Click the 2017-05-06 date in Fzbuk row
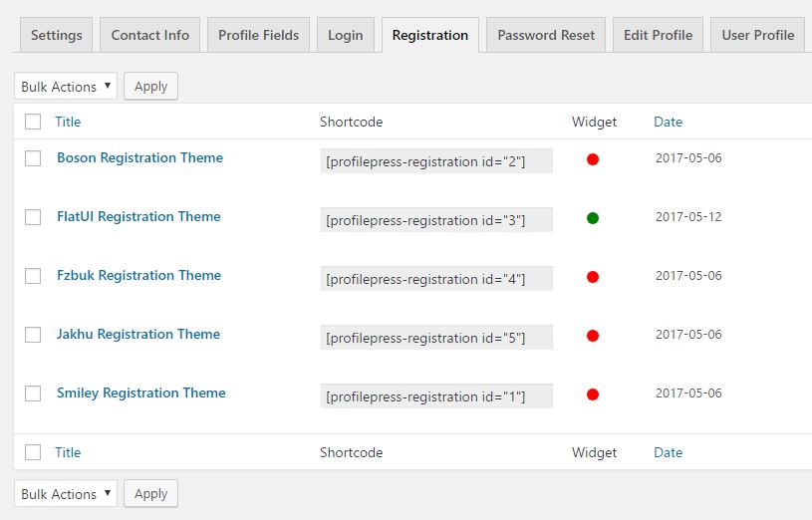 (688, 276)
